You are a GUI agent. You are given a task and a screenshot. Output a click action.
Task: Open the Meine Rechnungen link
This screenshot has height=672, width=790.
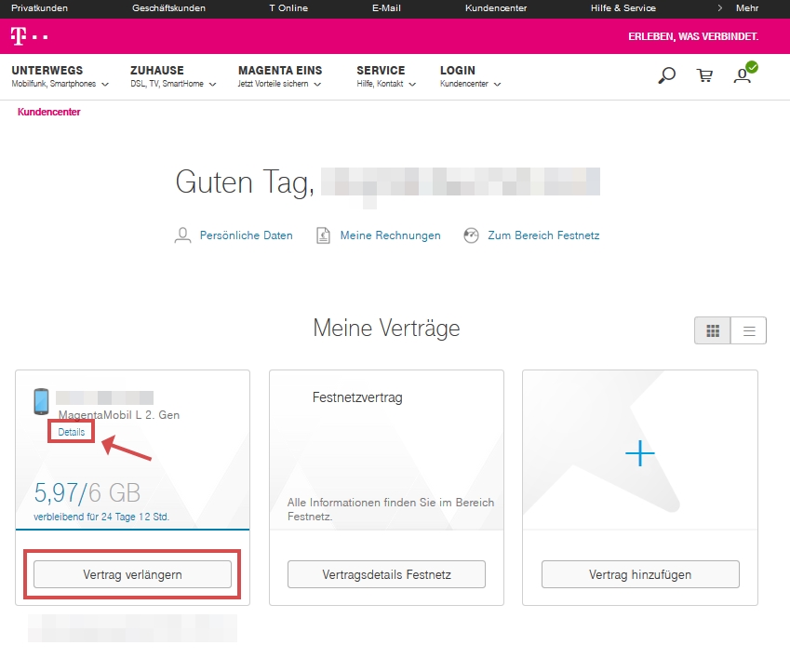tap(390, 235)
